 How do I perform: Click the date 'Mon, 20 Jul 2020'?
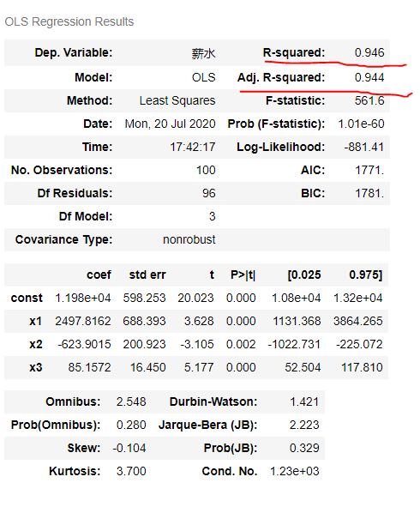point(171,124)
